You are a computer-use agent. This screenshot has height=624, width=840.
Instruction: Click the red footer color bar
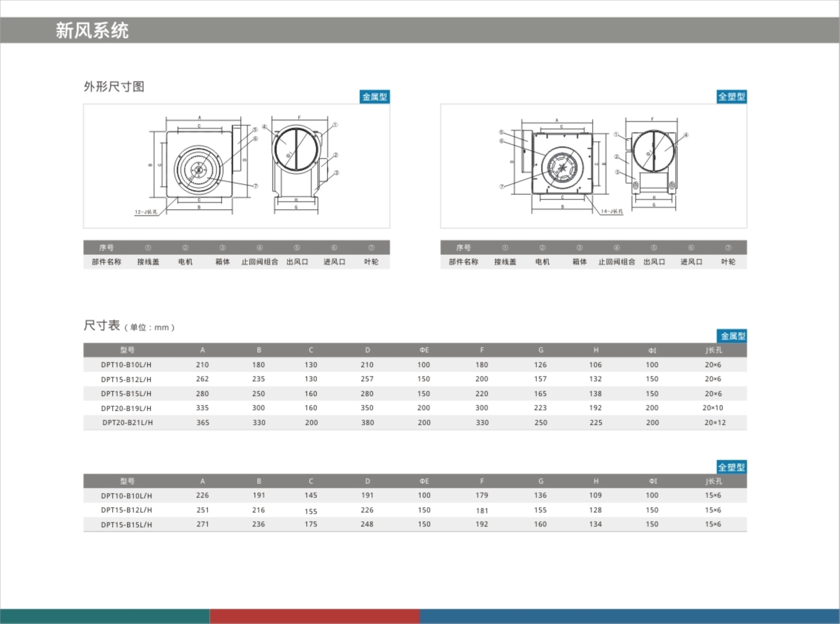pyautogui.click(x=314, y=616)
